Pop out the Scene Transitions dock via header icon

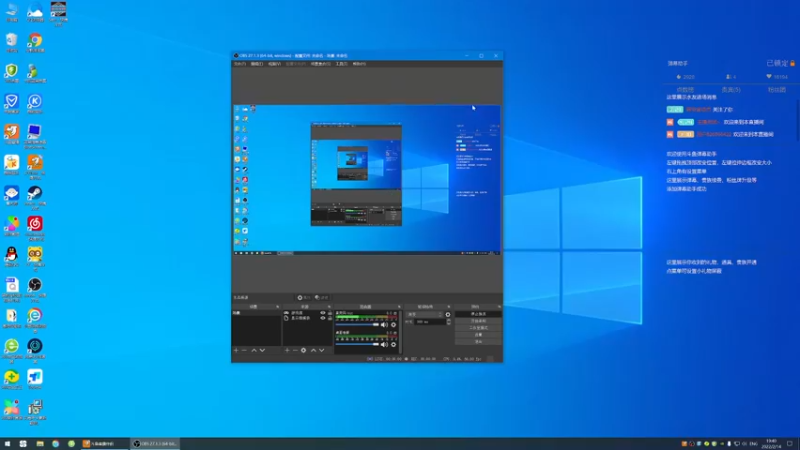(449, 307)
